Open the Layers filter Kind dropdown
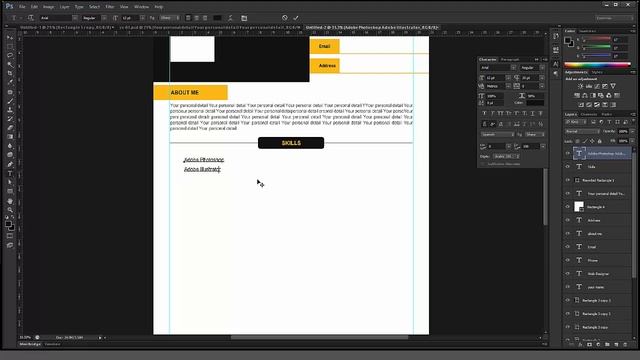640x360 pixels. point(576,122)
